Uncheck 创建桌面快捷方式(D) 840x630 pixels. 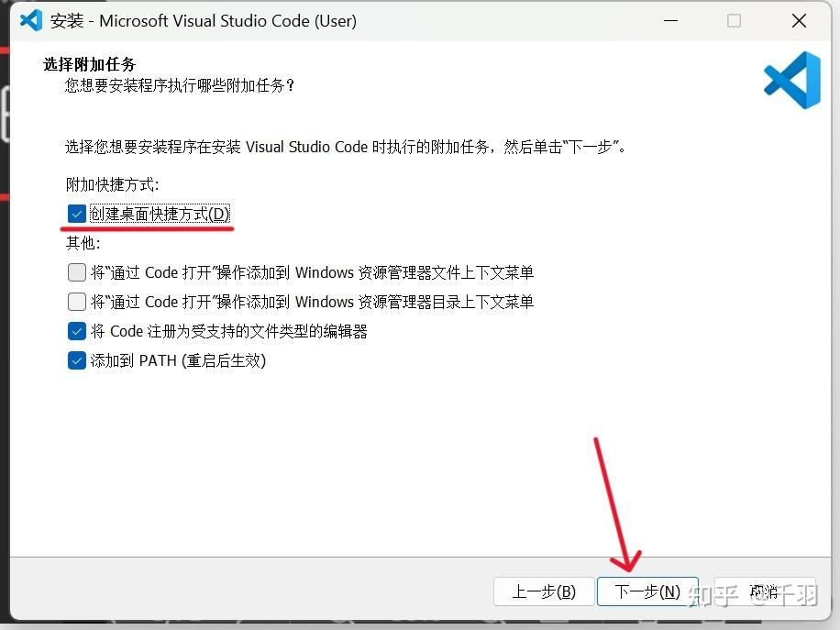(x=77, y=214)
